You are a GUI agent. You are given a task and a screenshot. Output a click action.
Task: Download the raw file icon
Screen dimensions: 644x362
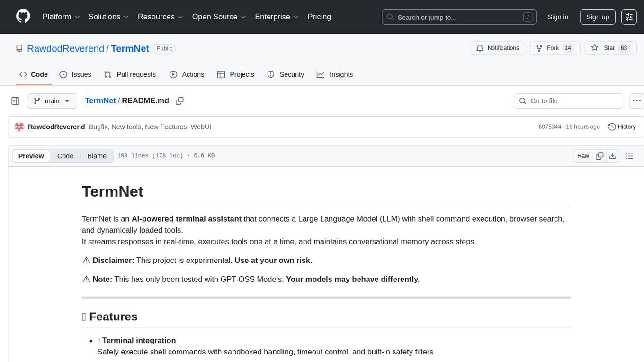pyautogui.click(x=612, y=156)
